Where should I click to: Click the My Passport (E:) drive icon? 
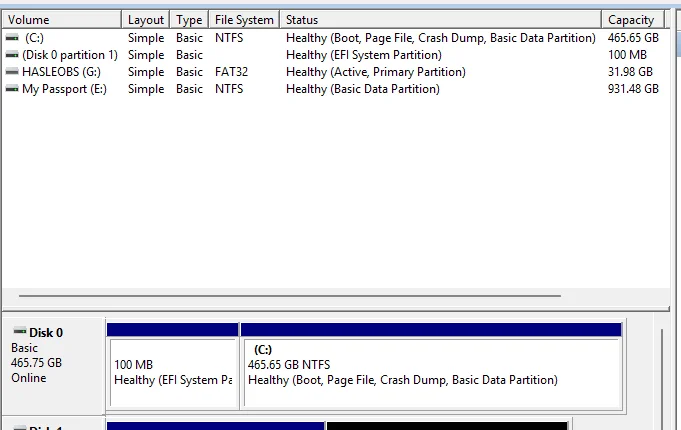(12, 89)
